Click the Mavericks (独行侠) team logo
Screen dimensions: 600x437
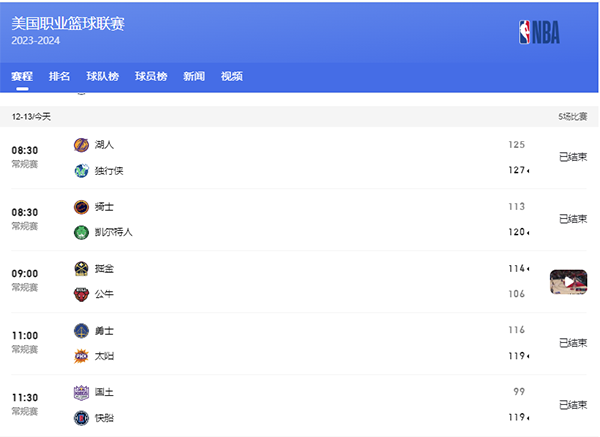[x=81, y=171]
